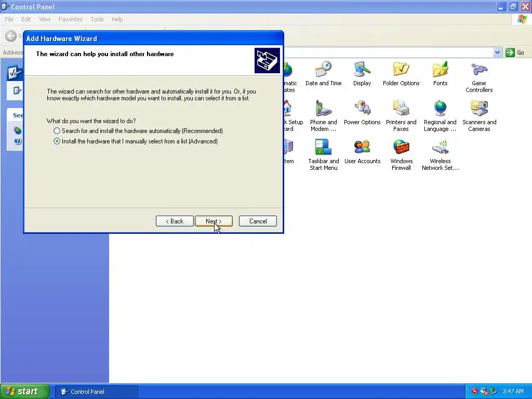Click the checkmark Control Panel sidebar icon
Image resolution: width=532 pixels, height=399 pixels.
coord(15,72)
